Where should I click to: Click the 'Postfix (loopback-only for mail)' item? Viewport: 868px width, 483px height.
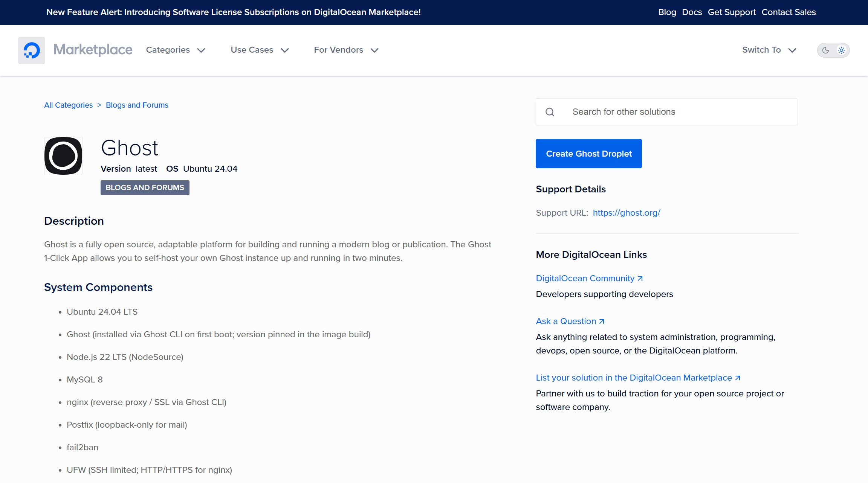[127, 425]
